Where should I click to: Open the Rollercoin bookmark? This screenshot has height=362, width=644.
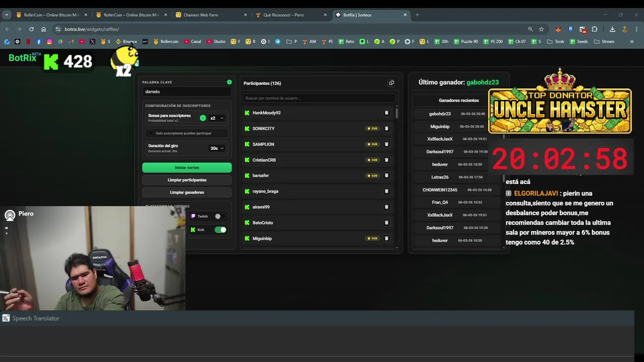(x=166, y=42)
